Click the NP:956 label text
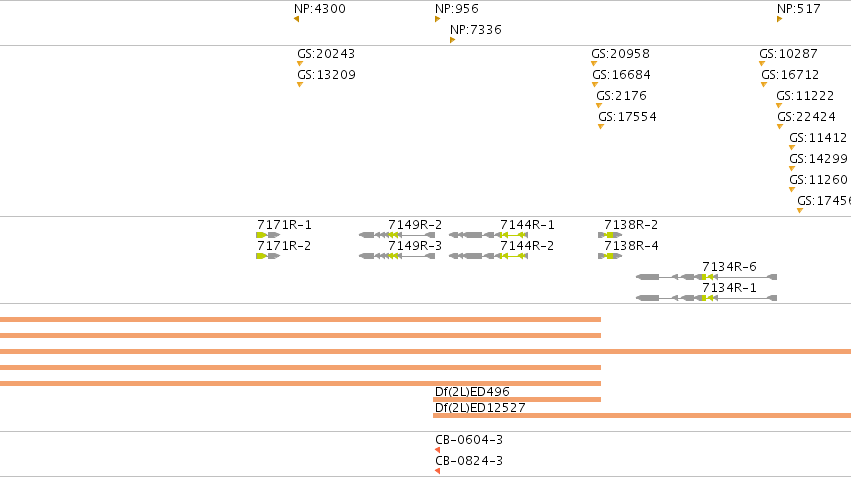This screenshot has width=851, height=477. 457,9
